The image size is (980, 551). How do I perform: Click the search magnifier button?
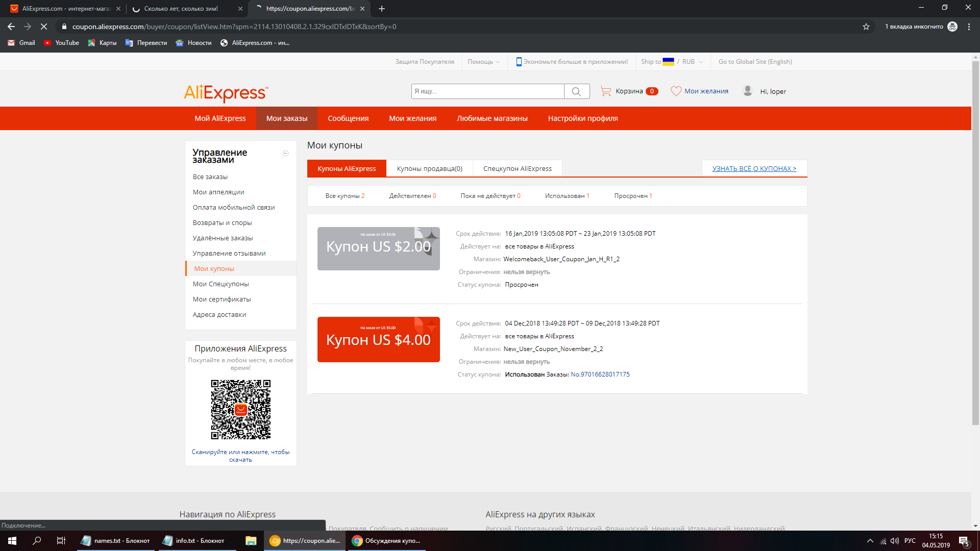pyautogui.click(x=577, y=91)
